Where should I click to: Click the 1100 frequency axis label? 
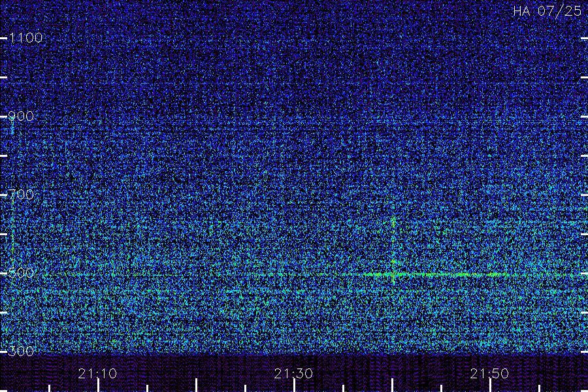tap(25, 38)
